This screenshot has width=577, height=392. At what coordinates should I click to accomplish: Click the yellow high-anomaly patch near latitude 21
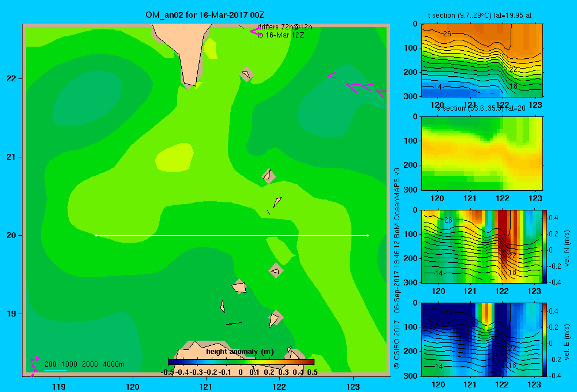click(174, 158)
